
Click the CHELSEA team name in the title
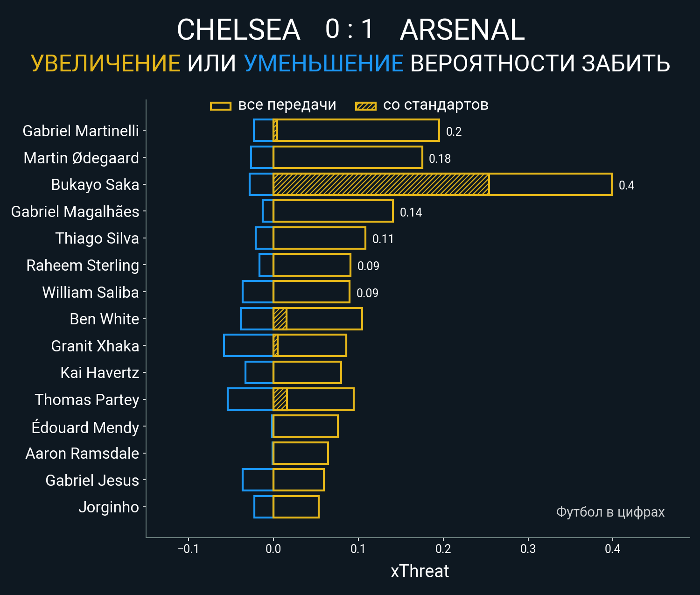click(238, 30)
